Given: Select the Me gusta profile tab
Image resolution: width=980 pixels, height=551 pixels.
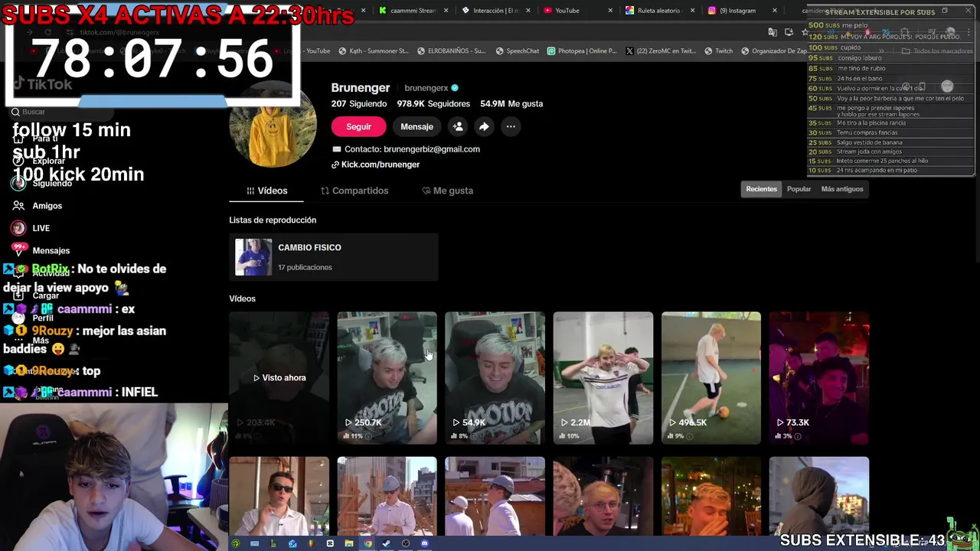Looking at the screenshot, I should (x=448, y=191).
